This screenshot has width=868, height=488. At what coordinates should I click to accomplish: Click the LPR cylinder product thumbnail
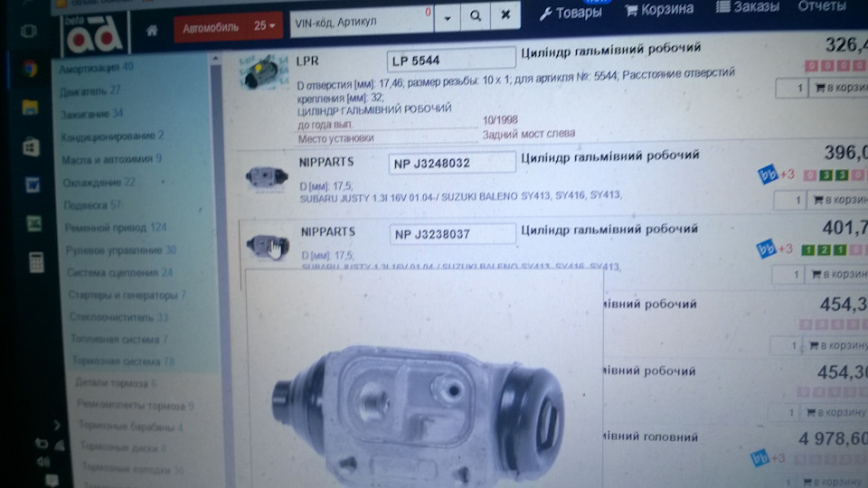pos(265,72)
